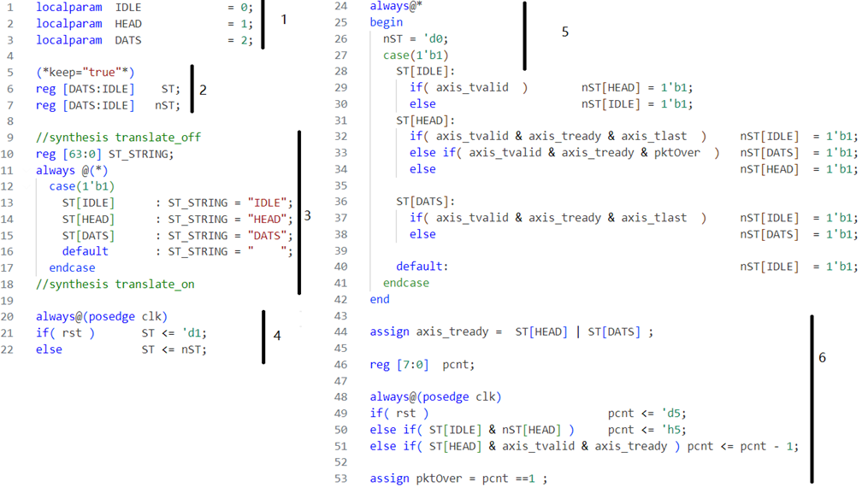Click the reg [DATS:IDLE] ST; declaration
Image resolution: width=868 pixels, height=487 pixels.
click(x=108, y=89)
